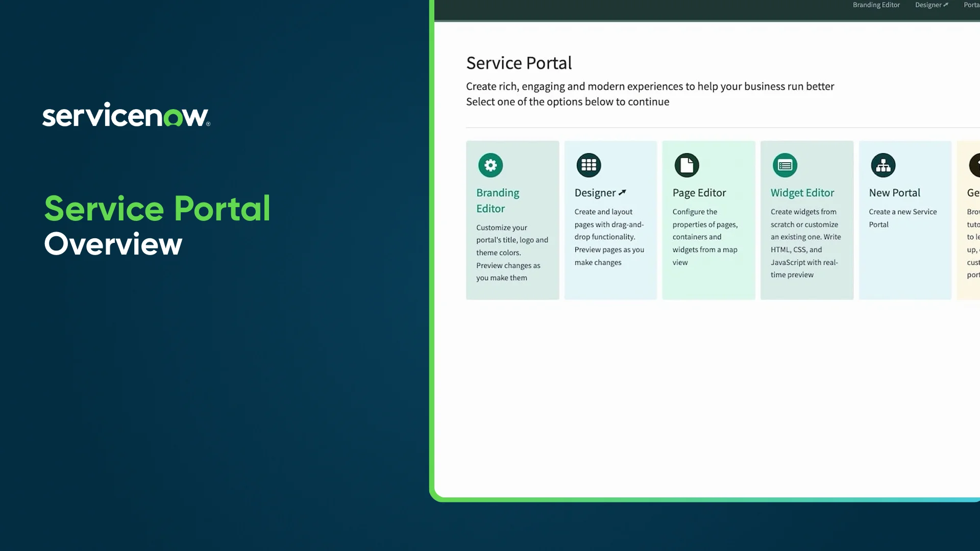Click the 'Create a new Service Portal' text
The image size is (980, 551).
click(902, 218)
